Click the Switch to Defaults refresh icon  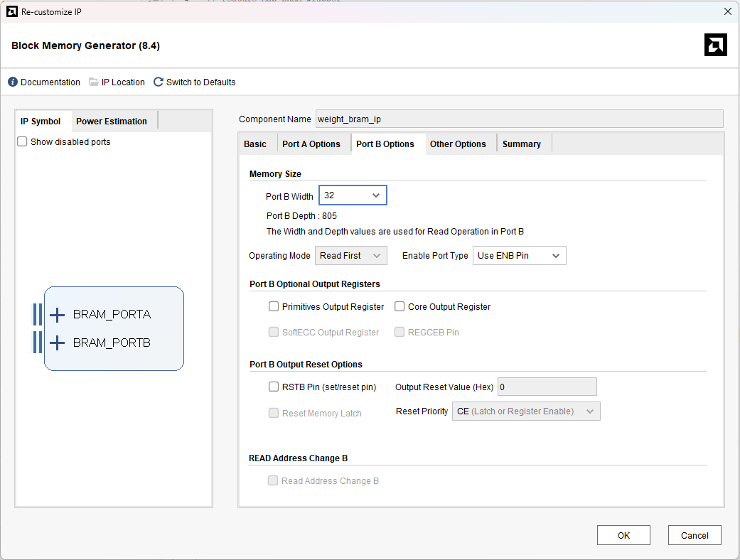point(159,82)
